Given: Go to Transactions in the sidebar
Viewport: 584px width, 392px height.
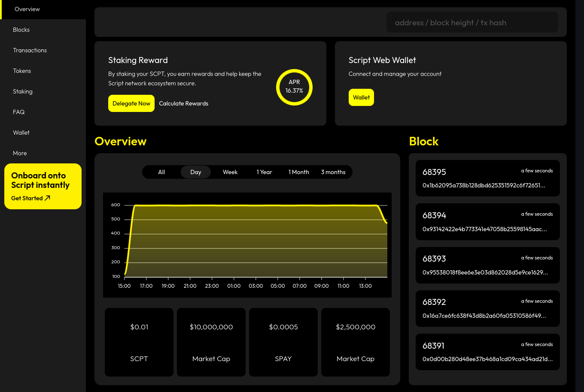Looking at the screenshot, I should (30, 50).
